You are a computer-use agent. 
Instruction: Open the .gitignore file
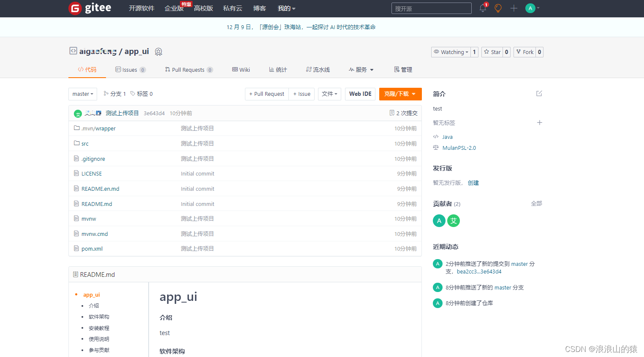coord(93,159)
